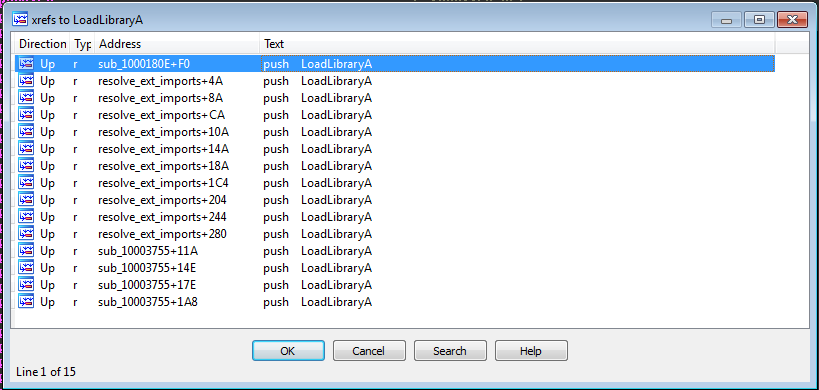Screen dimensions: 819x390
Task: Click the xref icon for sub_10003755+11A row
Action: 26,251
